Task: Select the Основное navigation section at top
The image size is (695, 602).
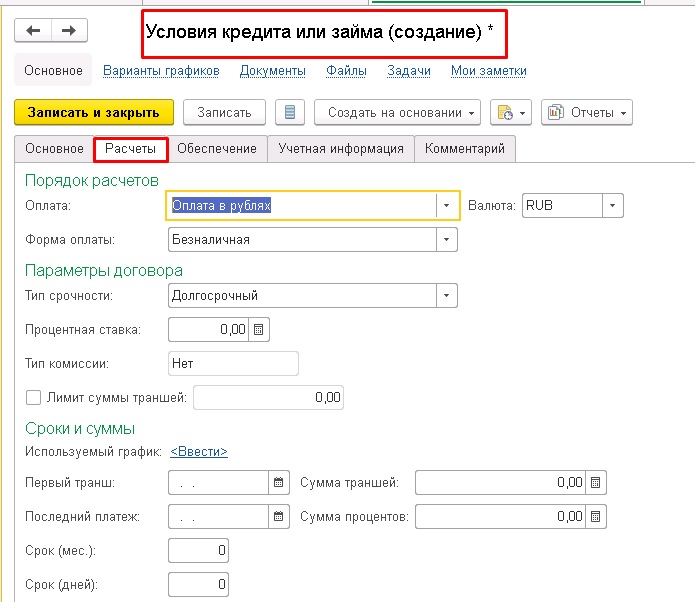Action: pyautogui.click(x=53, y=70)
